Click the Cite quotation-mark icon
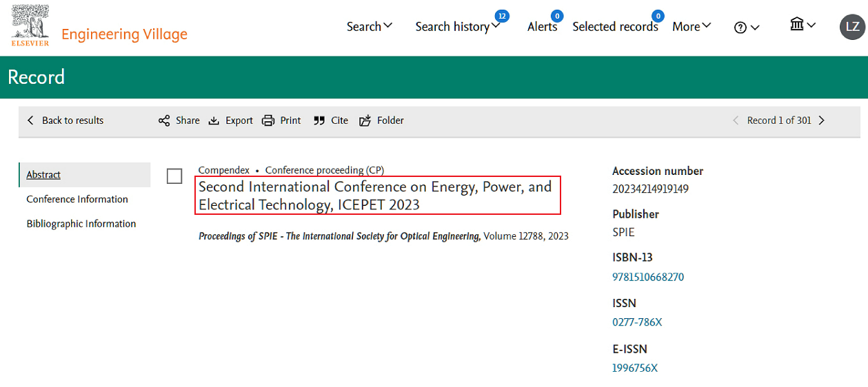The image size is (868, 387). click(x=319, y=121)
